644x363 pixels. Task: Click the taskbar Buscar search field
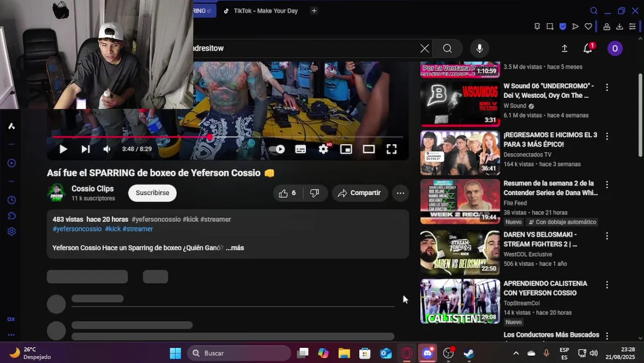[239, 353]
